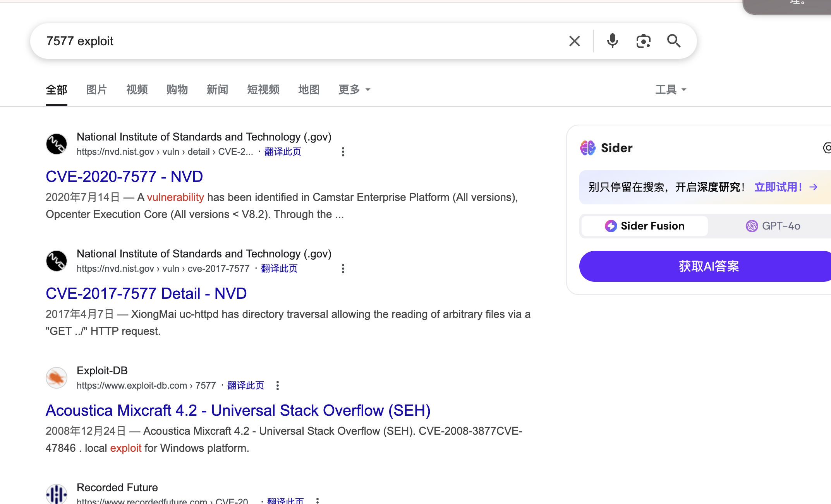Viewport: 831px width, 504px height.
Task: Open the 购物 tab
Action: [x=177, y=90]
